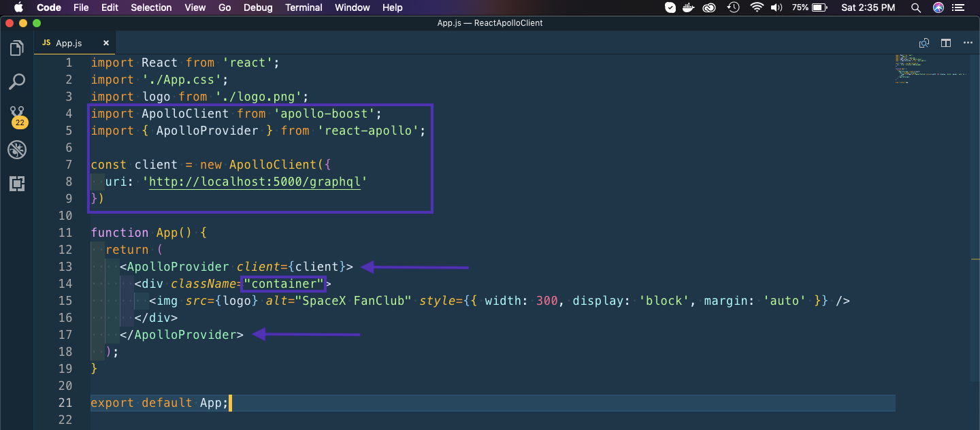980x430 pixels.
Task: Click line number 10 in the gutter
Action: pyautogui.click(x=65, y=216)
